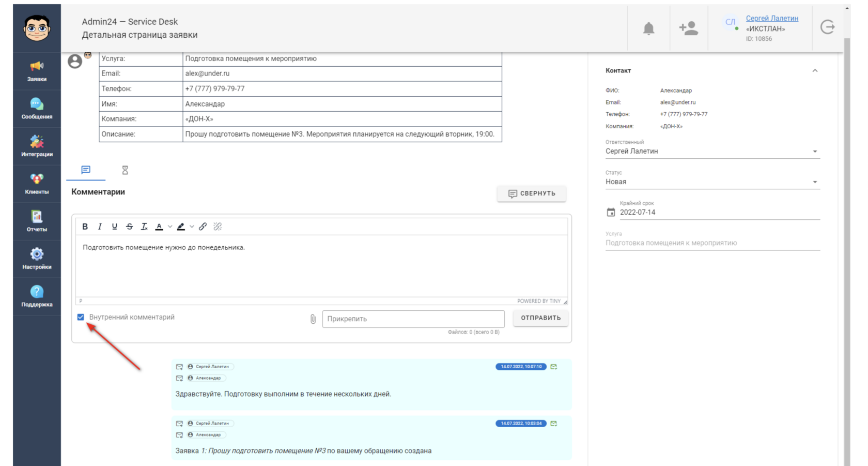868x466 pixels.
Task: Apply text color in editor
Action: 159,227
